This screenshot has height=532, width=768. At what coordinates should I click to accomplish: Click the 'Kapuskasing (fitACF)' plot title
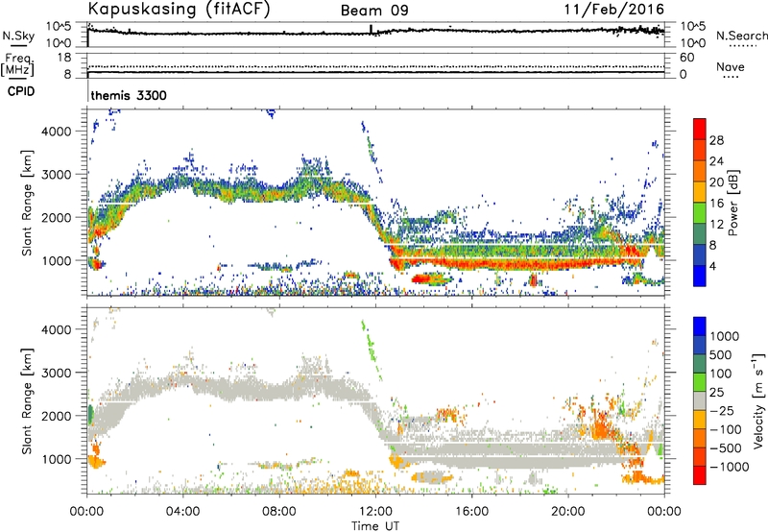coord(179,10)
